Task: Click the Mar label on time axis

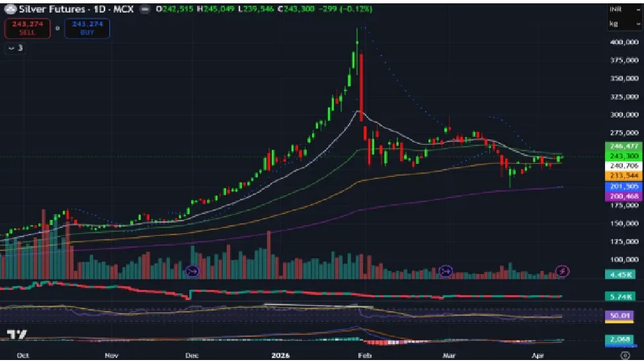Action: [x=449, y=355]
